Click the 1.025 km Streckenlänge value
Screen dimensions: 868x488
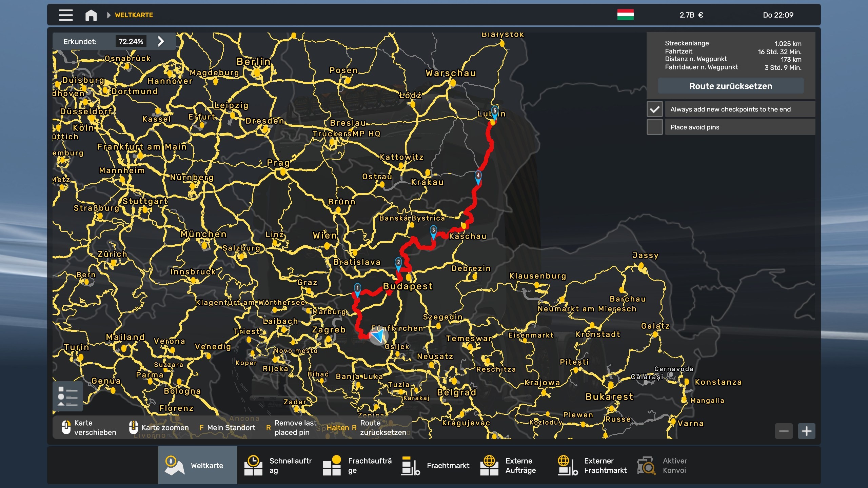click(x=788, y=44)
